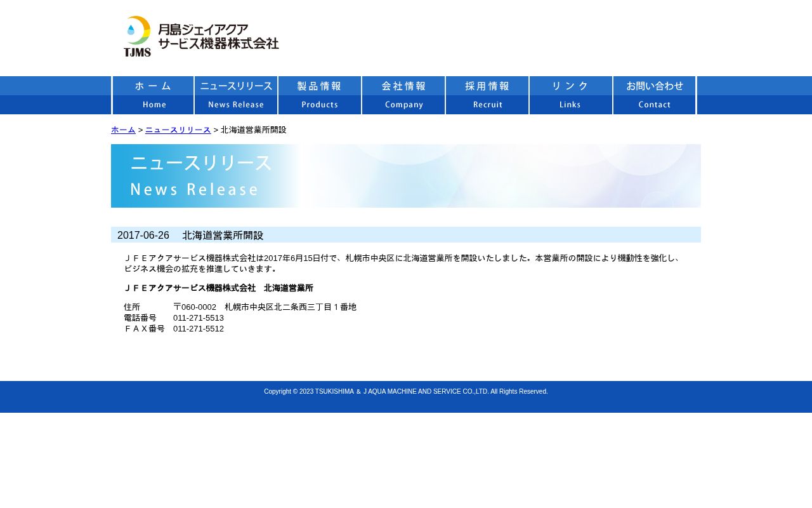
Task: Click the ニュースリリース breadcrumb link
Action: 178,130
